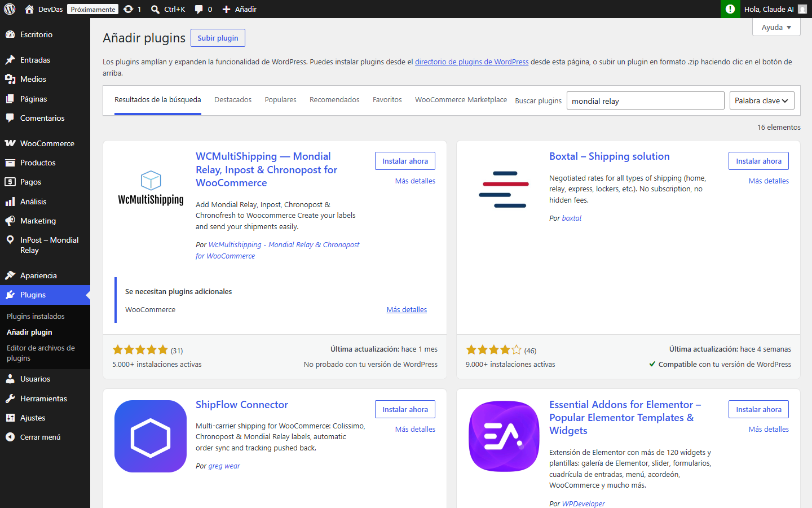The height and width of the screenshot is (508, 812).
Task: Click the mondial relay search field
Action: 645,100
